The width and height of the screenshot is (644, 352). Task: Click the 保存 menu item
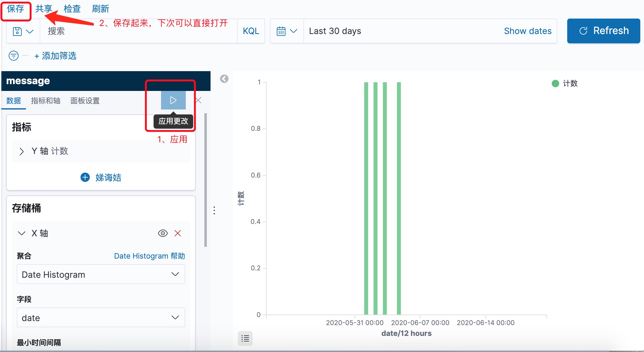(15, 9)
